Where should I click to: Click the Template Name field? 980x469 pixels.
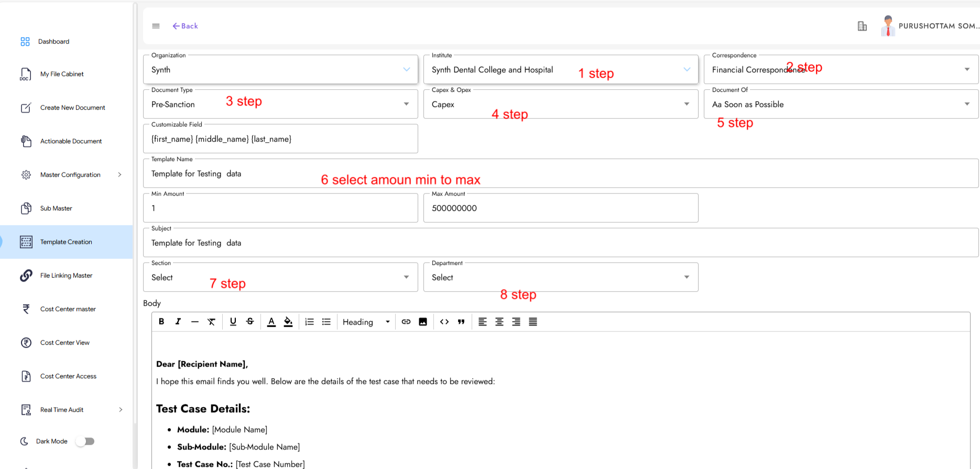[561, 173]
